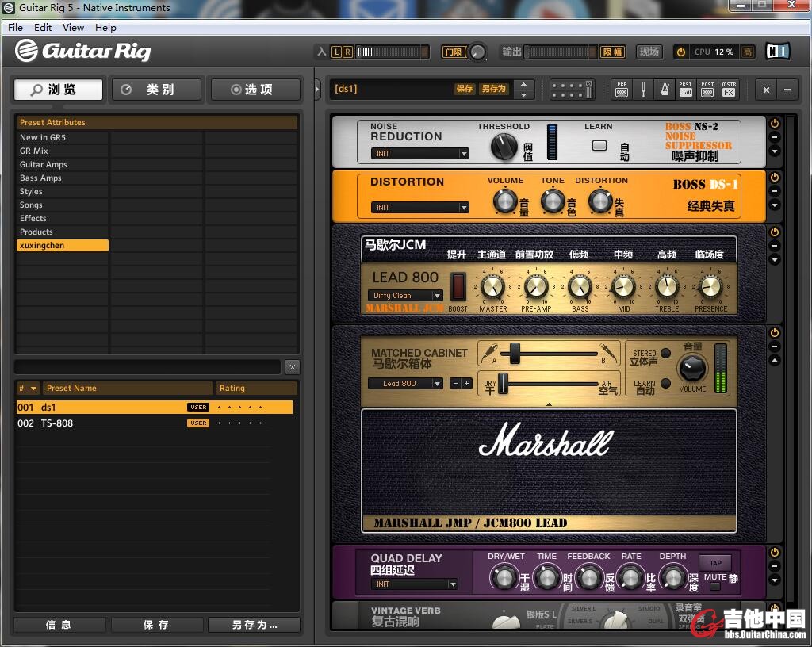This screenshot has height=647, width=812.
Task: Click the Native Instruments NI logo
Action: click(776, 52)
